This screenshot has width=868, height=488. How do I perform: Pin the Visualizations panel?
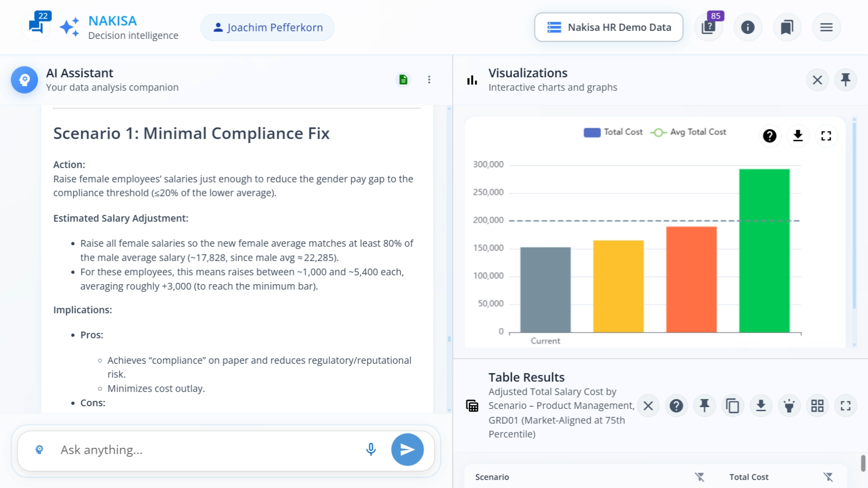tap(845, 80)
